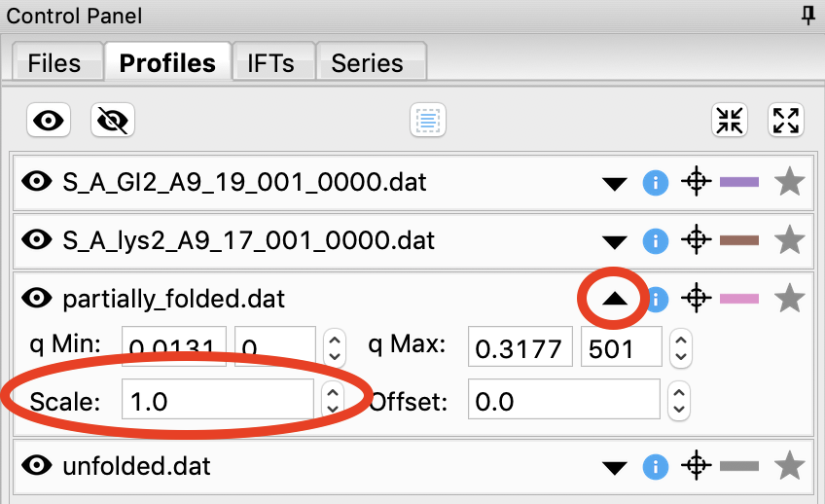825x504 pixels.
Task: Locate S_A_lys2_A9_17_001_0000.dat with crosshair icon
Action: [696, 239]
